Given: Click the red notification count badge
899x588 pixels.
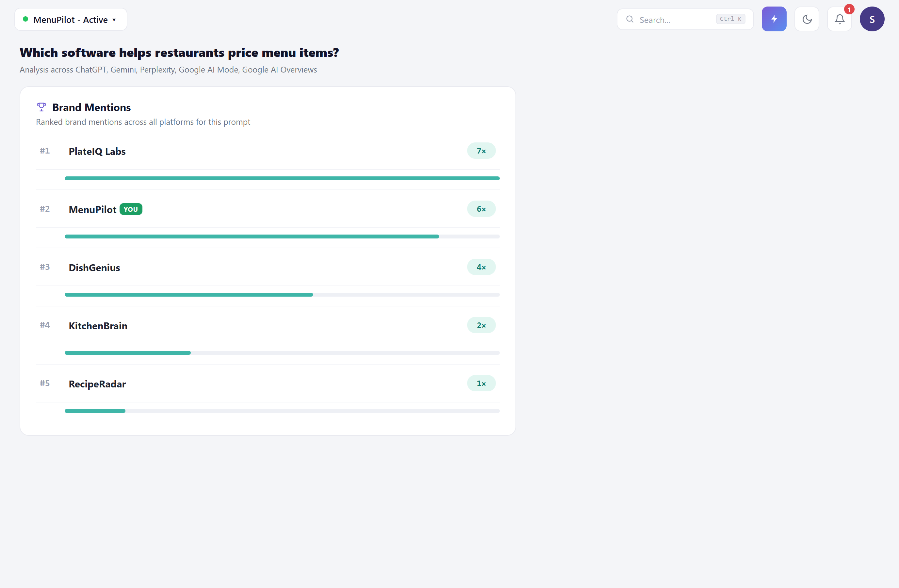Looking at the screenshot, I should [849, 9].
